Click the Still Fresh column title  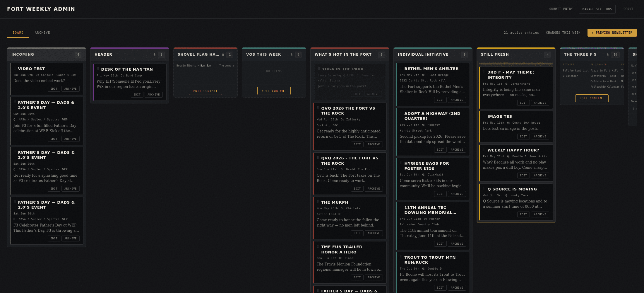click(x=495, y=54)
